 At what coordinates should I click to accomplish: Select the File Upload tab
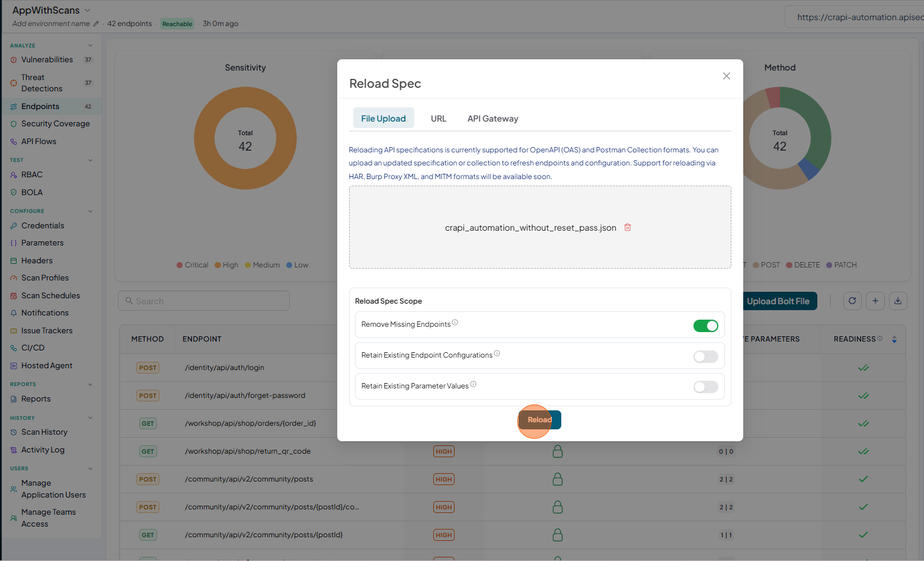click(x=383, y=119)
